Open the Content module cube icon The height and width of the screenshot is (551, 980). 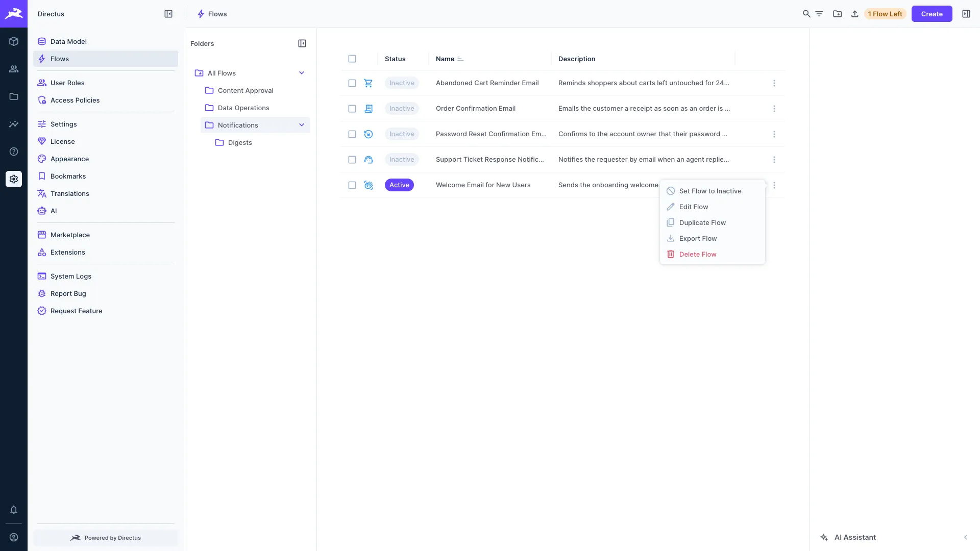click(14, 41)
